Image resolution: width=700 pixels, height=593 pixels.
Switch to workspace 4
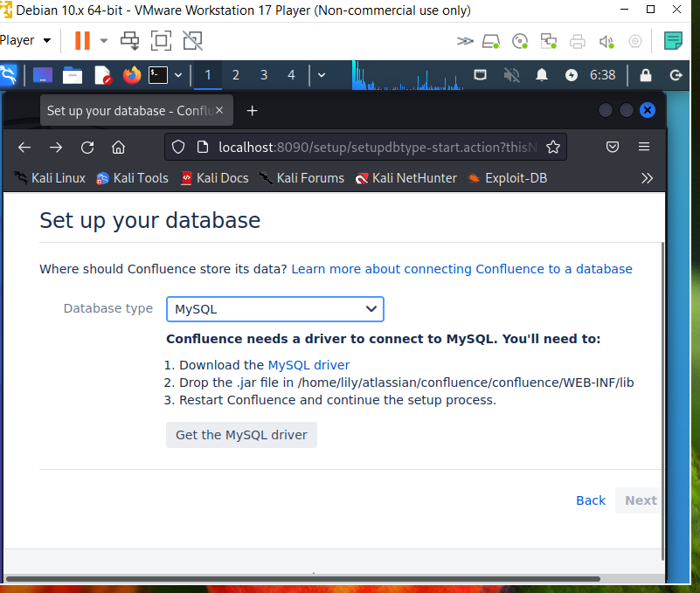292,75
